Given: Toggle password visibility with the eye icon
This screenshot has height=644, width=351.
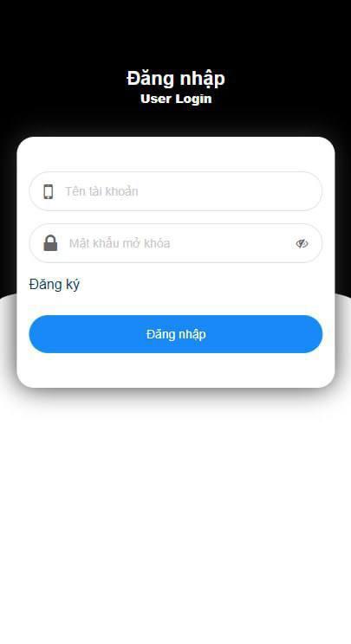Looking at the screenshot, I should point(302,243).
